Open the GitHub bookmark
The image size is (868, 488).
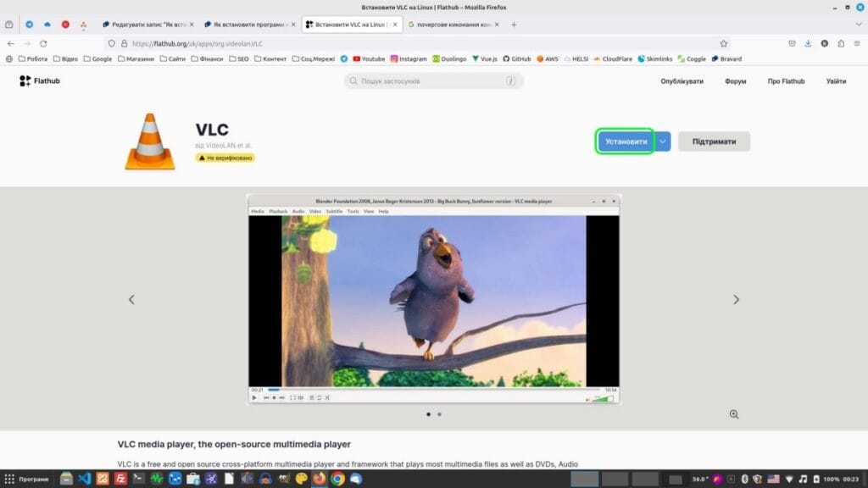pyautogui.click(x=517, y=59)
